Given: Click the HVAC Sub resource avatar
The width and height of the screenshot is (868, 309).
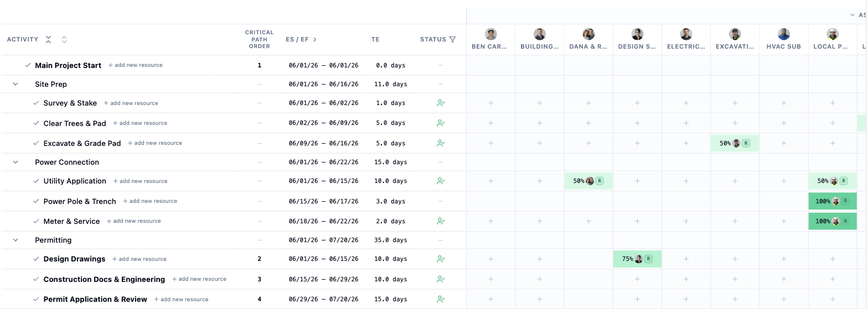Looking at the screenshot, I should tap(783, 34).
